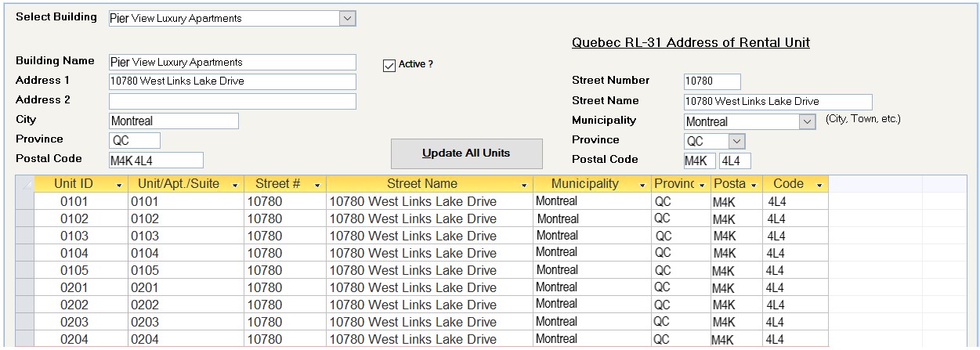Expand the Municipality combo box arrow
Screen dimensions: 980x350
[808, 121]
